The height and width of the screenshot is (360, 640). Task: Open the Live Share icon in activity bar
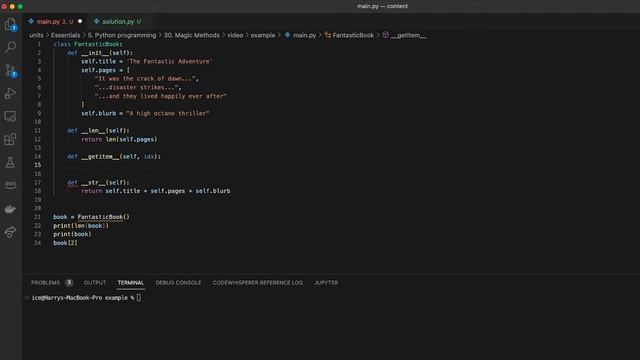pyautogui.click(x=11, y=232)
